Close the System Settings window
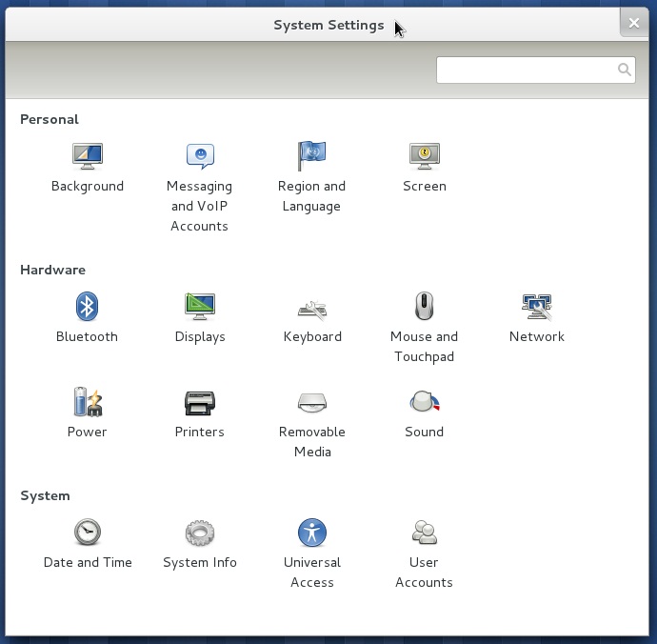Screen dimensions: 657x644 point(634,23)
